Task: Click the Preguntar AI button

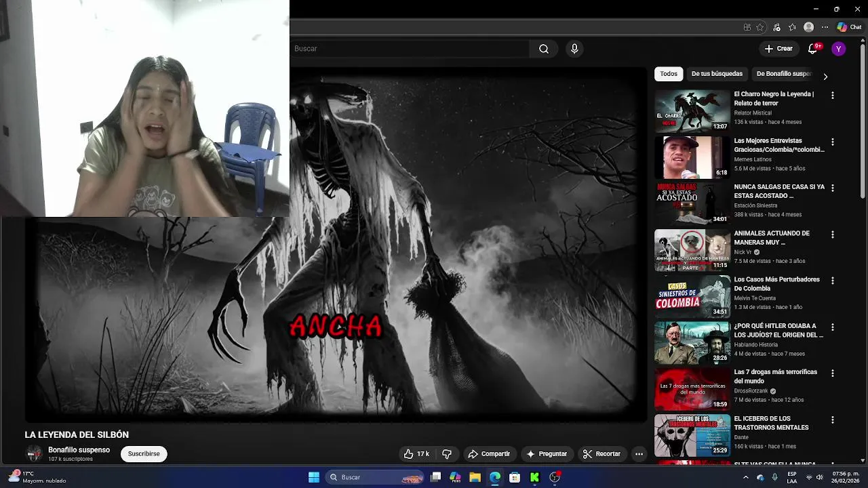Action: (547, 454)
